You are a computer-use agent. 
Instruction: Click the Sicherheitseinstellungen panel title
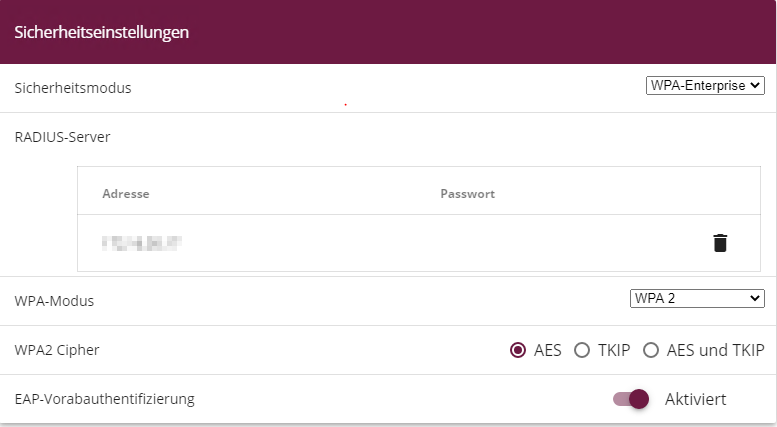[x=102, y=32]
